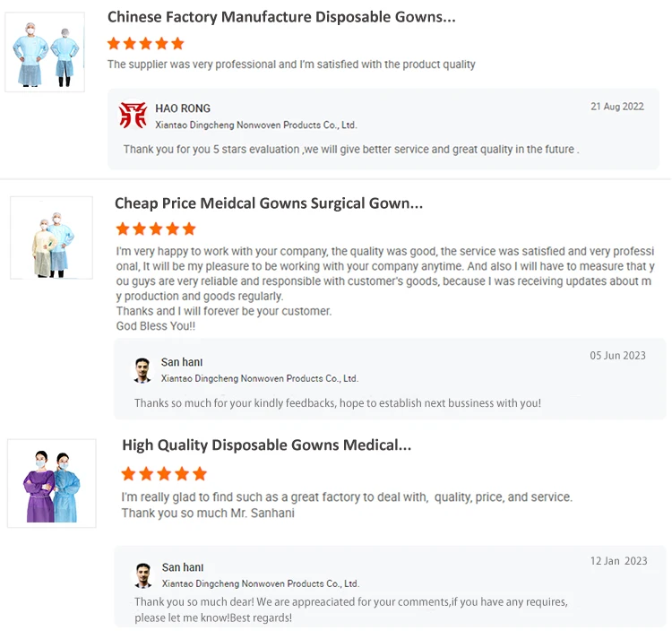The width and height of the screenshot is (672, 639).
Task: Open the yellow and blue surgical gown thumbnail
Action: pos(51,237)
